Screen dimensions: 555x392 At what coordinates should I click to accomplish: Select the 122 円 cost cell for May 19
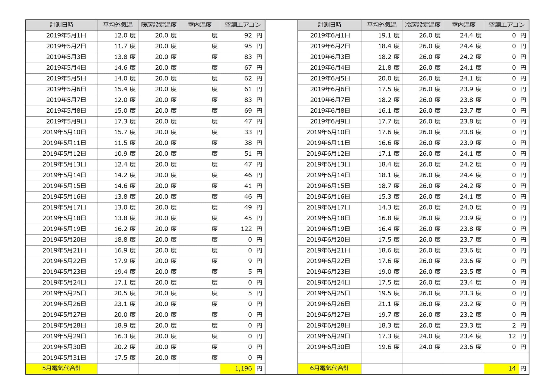pos(242,229)
